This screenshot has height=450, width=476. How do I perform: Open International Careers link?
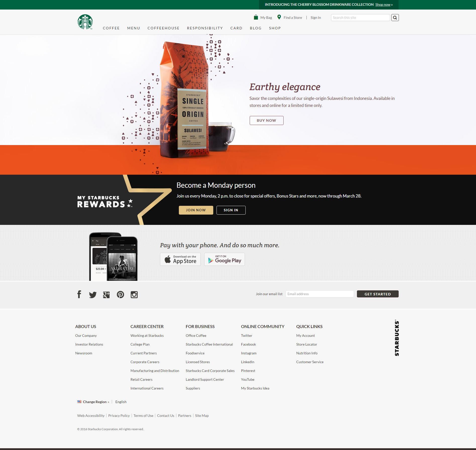[x=147, y=388]
